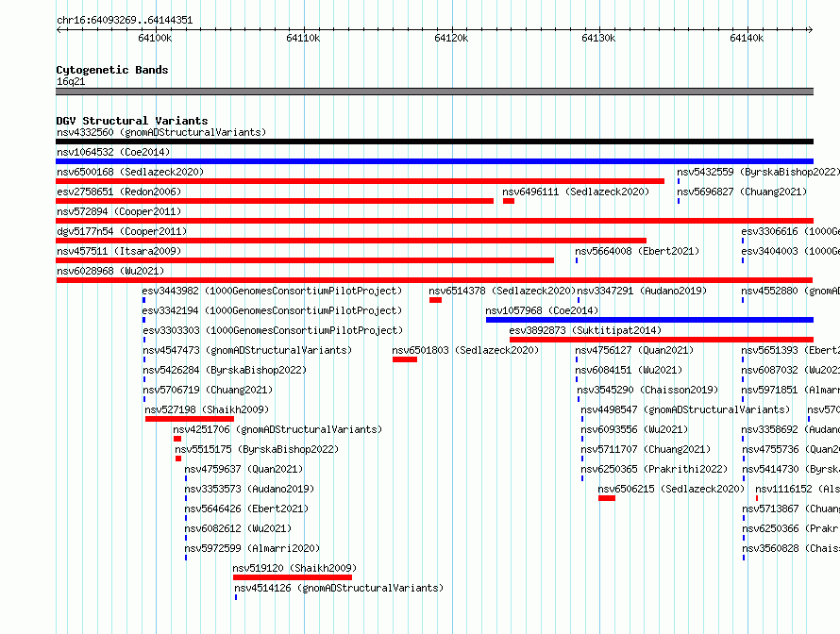Click the 64100k ruler tick label
Image resolution: width=840 pixels, height=634 pixels.
pos(155,38)
